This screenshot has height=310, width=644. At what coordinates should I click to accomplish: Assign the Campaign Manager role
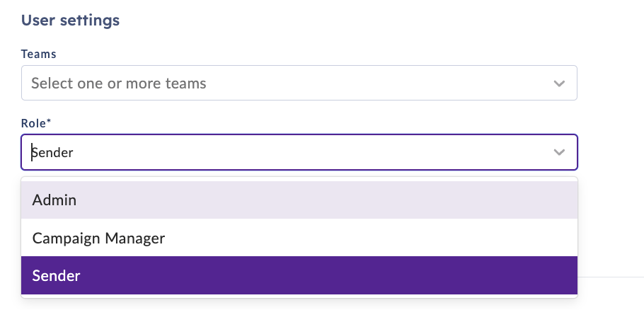coord(299,238)
